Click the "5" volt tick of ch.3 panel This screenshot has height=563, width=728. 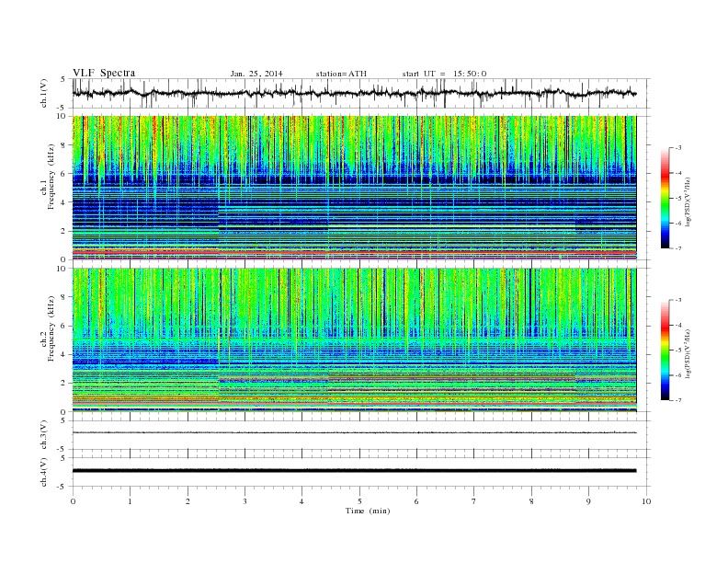click(63, 420)
